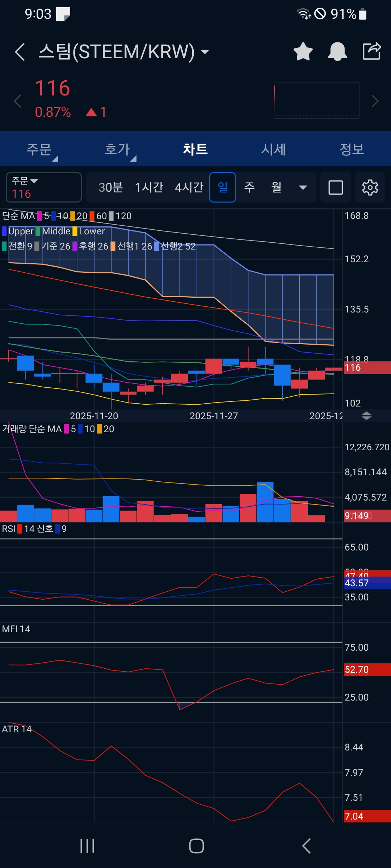Select the 30분 chart interval

tap(111, 187)
